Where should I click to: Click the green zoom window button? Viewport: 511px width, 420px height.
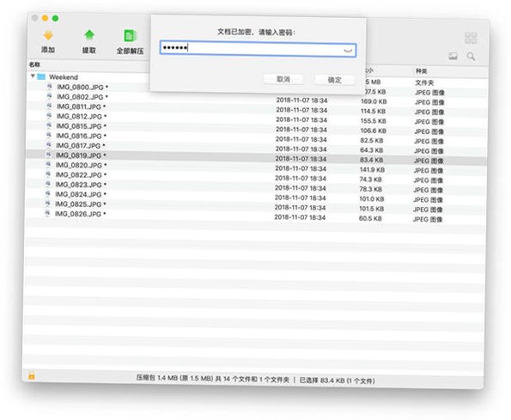pos(56,18)
